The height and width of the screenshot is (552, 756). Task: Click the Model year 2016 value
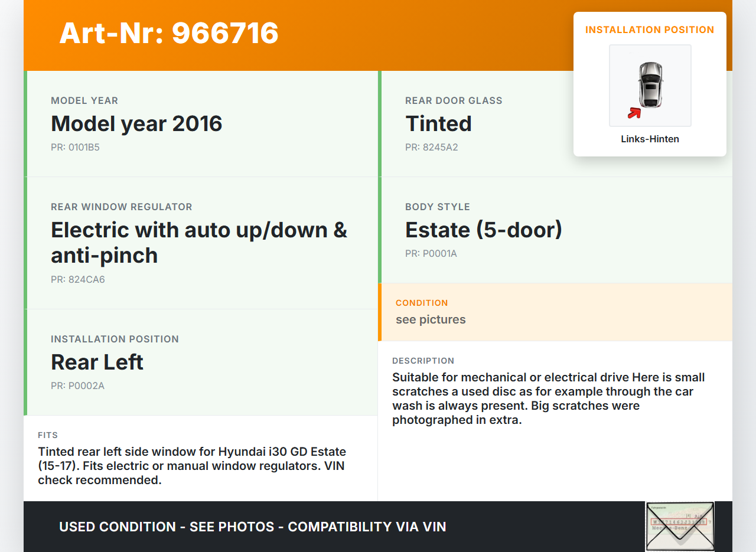136,123
